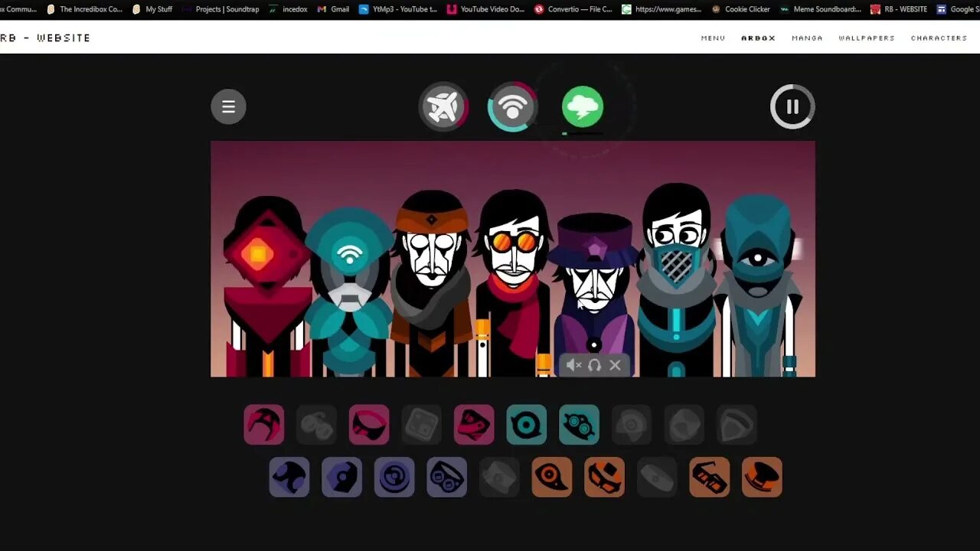The image size is (980, 551).
Task: Mute the purple-hat character
Action: coord(574,365)
